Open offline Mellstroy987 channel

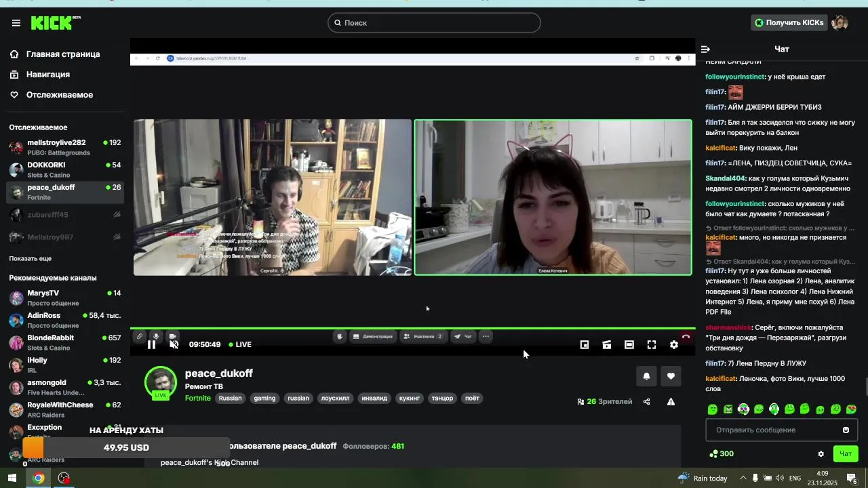pyautogui.click(x=65, y=237)
